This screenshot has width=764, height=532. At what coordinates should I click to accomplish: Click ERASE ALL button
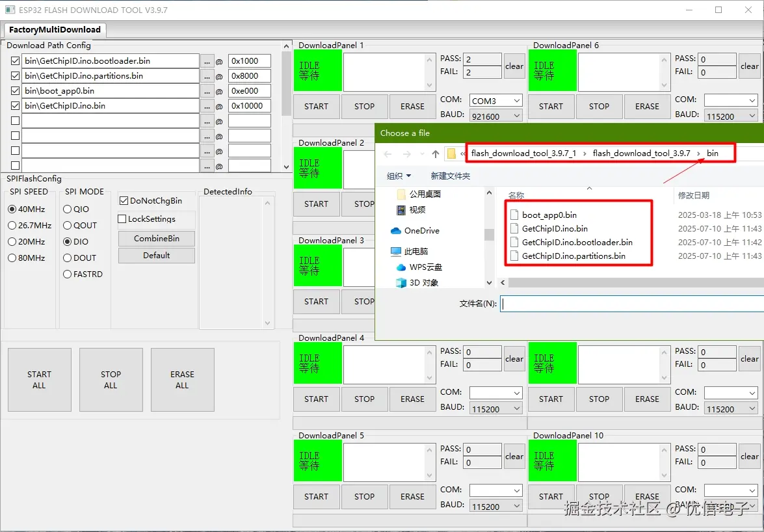(x=182, y=380)
